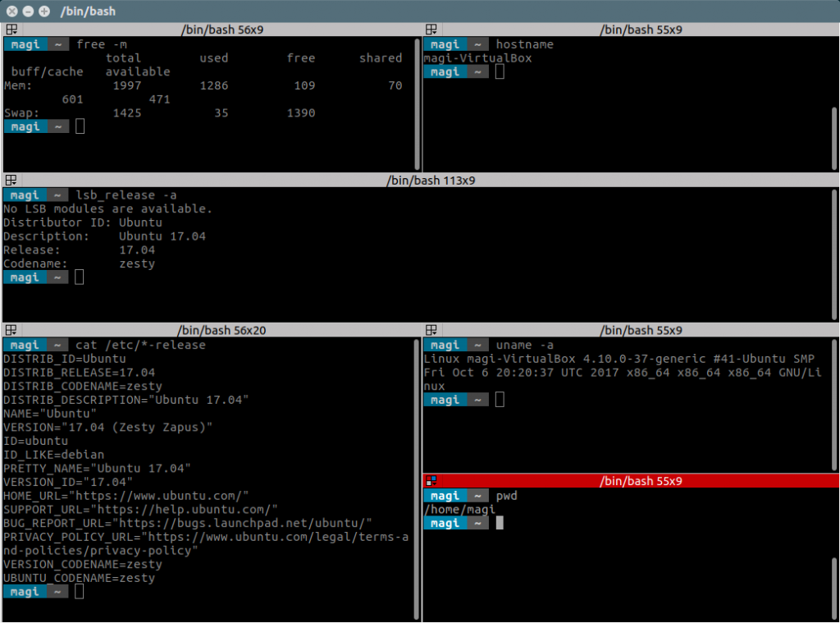
Task: Click grouping icon in the 113x9 pane titlebar
Action: coord(11,180)
